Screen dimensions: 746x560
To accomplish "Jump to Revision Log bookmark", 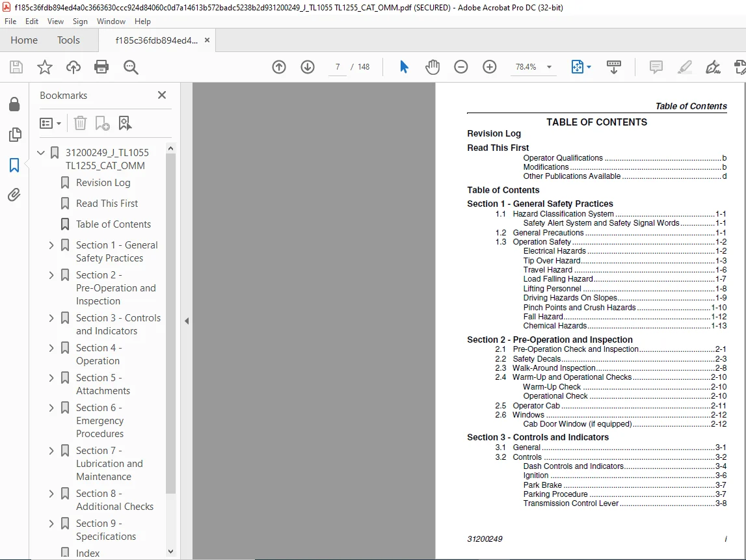I will click(x=103, y=183).
